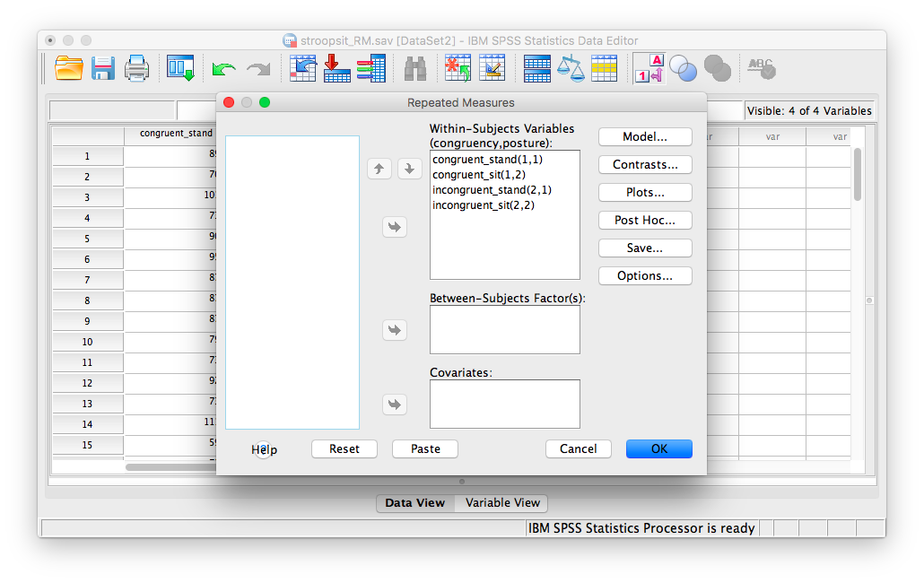Image resolution: width=924 pixels, height=583 pixels.
Task: Open the Go to Variable tool
Action: [337, 68]
